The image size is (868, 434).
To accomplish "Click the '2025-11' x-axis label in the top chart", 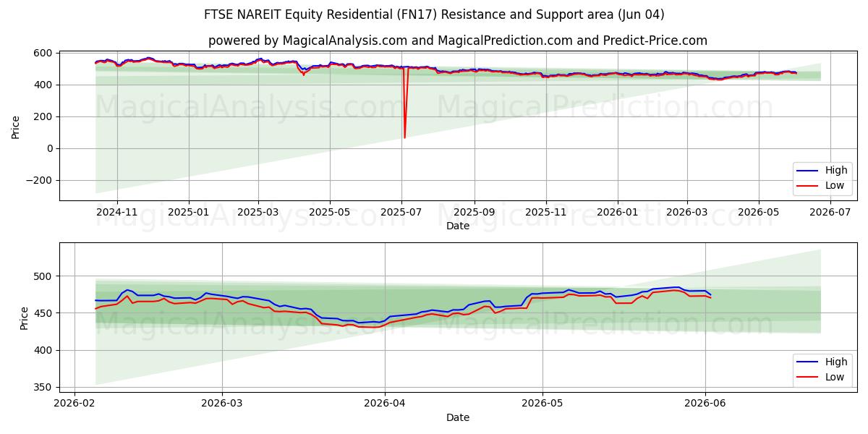I will point(546,213).
